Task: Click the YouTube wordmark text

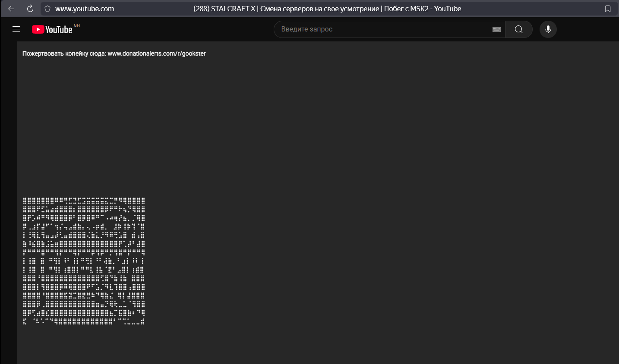Action: point(59,30)
